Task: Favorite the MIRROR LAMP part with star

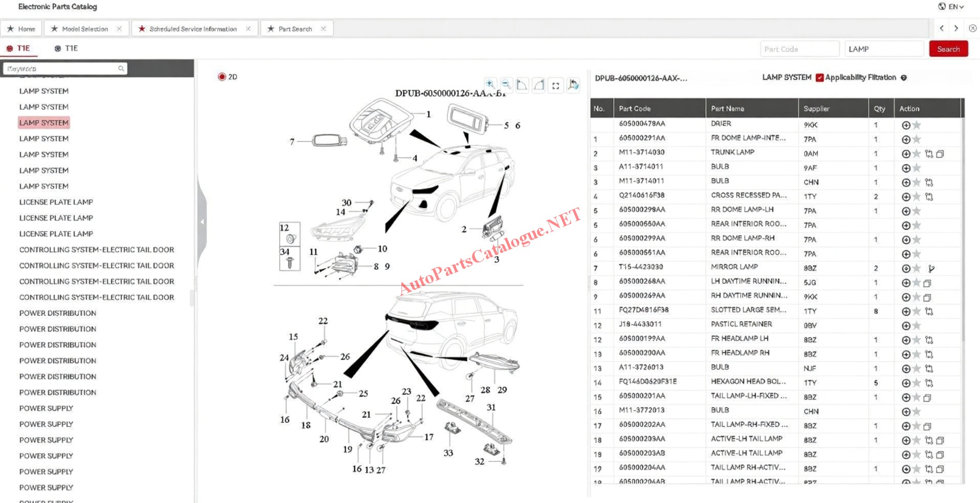Action: click(917, 268)
